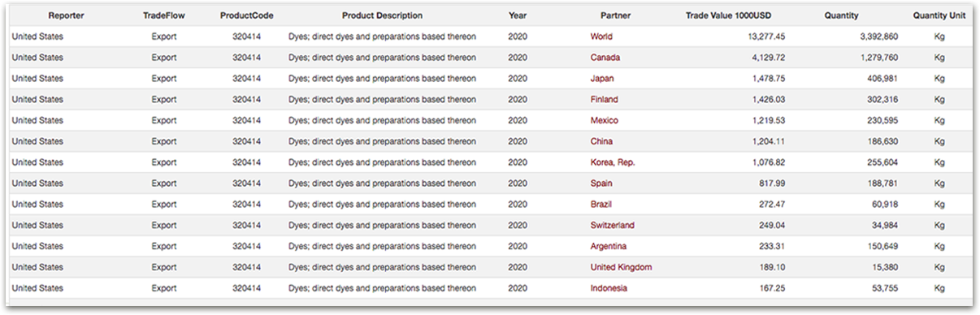Screen dimensions: 980x315
Task: Open the Spain partner link
Action: tap(601, 183)
